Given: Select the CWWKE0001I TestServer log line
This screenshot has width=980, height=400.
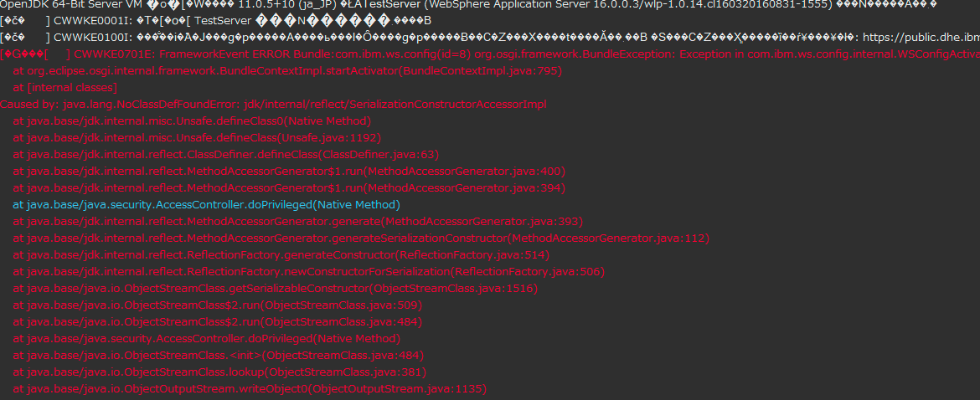Looking at the screenshot, I should point(216,21).
